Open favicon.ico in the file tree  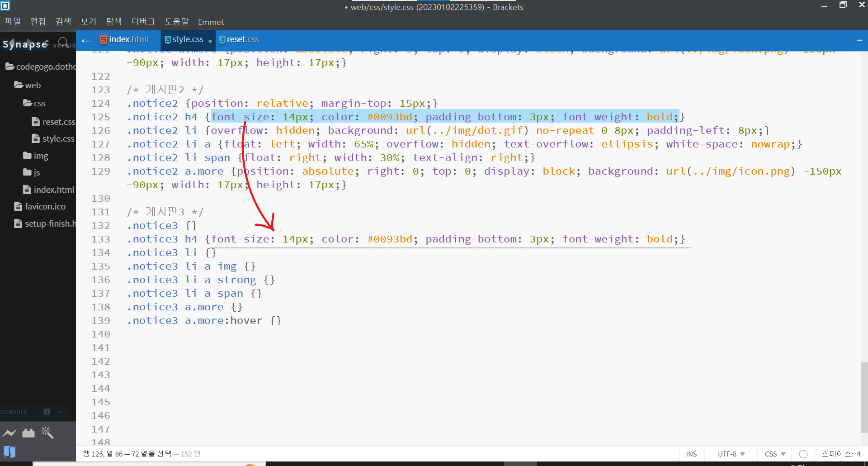40,206
